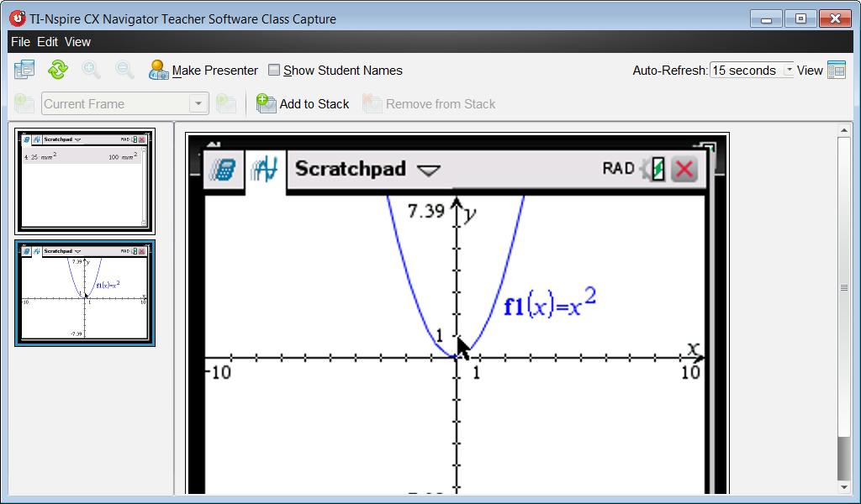
Task: Click the battery settings icon next to RAD
Action: (653, 169)
